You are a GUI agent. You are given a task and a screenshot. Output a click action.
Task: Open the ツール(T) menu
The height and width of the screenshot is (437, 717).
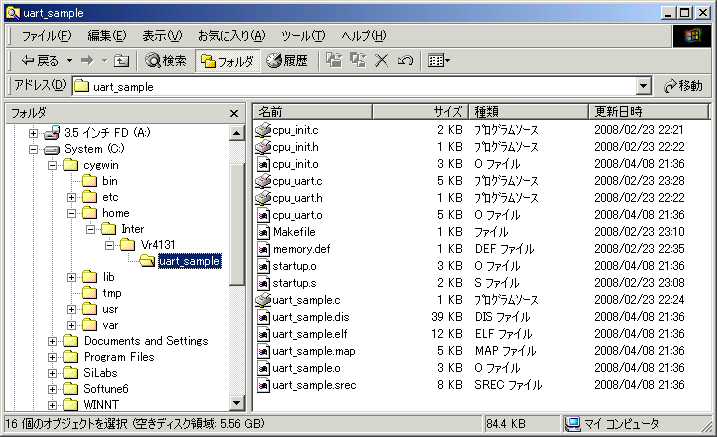click(303, 36)
